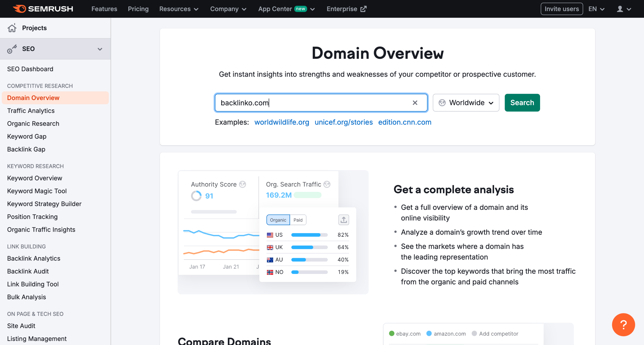Clear the search field with the X icon
Image resolution: width=644 pixels, height=345 pixels.
coord(415,103)
